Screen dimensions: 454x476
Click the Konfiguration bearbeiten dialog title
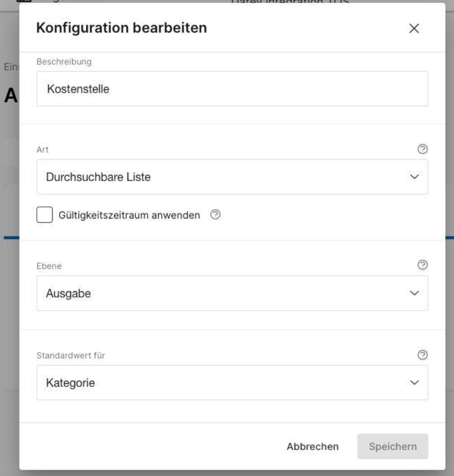pos(122,28)
